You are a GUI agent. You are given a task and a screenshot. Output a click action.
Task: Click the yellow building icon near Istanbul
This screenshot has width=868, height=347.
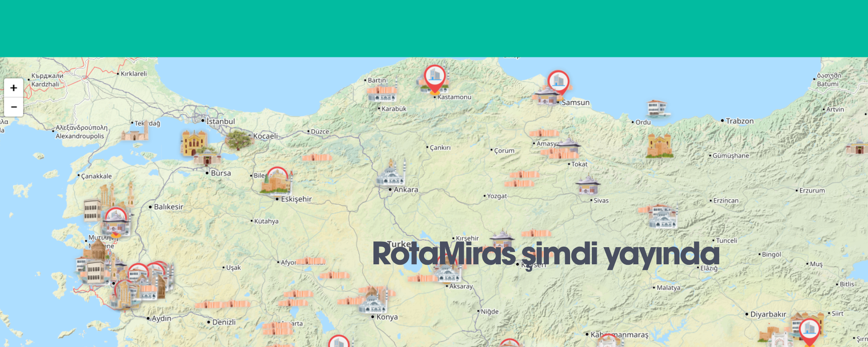point(194,143)
